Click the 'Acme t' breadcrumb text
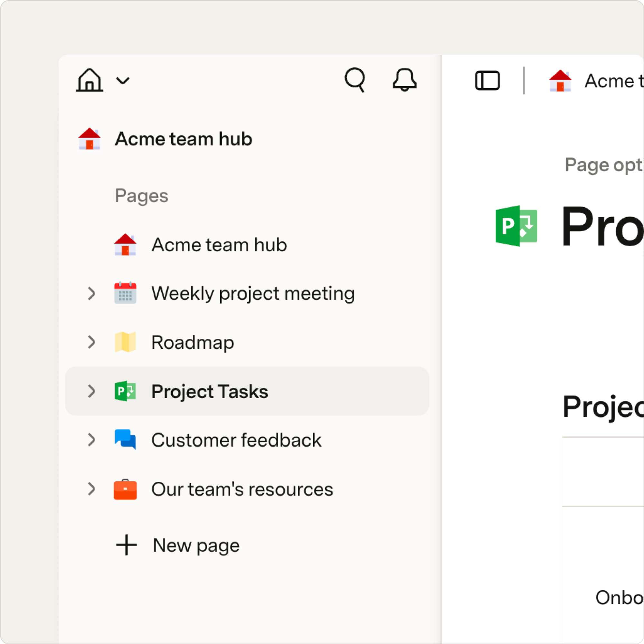644x644 pixels. click(x=614, y=81)
